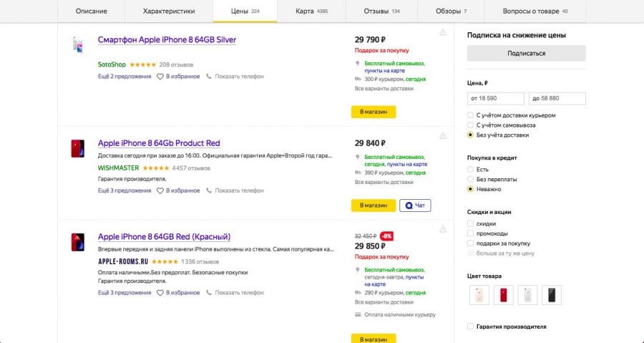Viewport: 644px width, 343px height.
Task: Enable the скидки checkbox
Action: (x=470, y=224)
